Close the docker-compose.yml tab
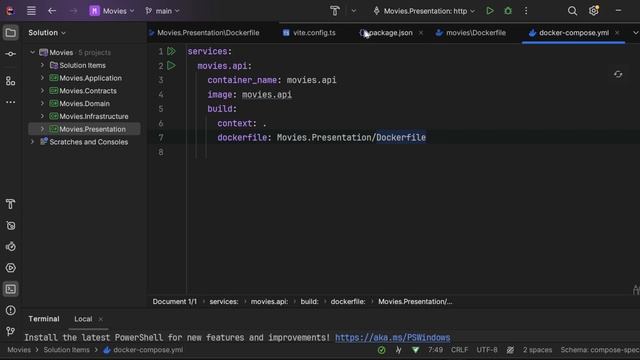The image size is (640, 360). point(617,33)
